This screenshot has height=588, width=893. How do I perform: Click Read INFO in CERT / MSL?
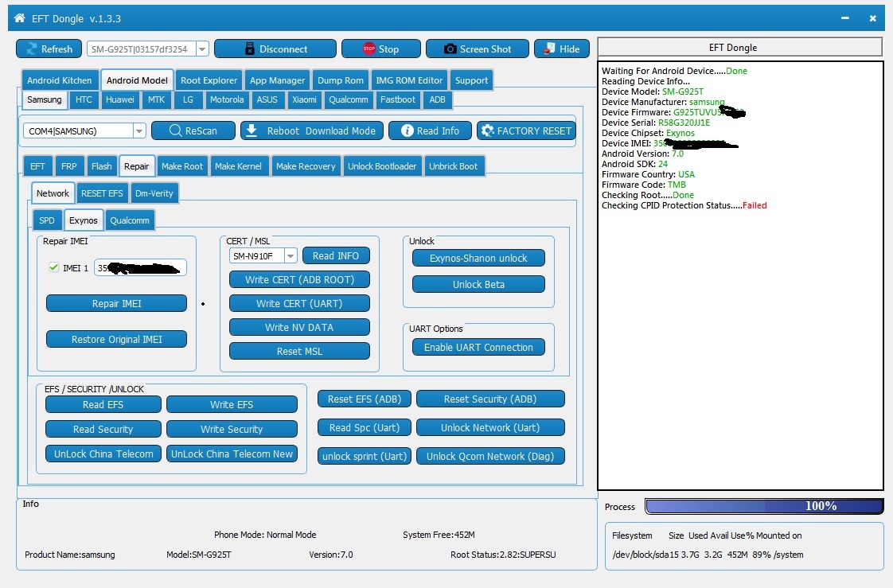(336, 255)
